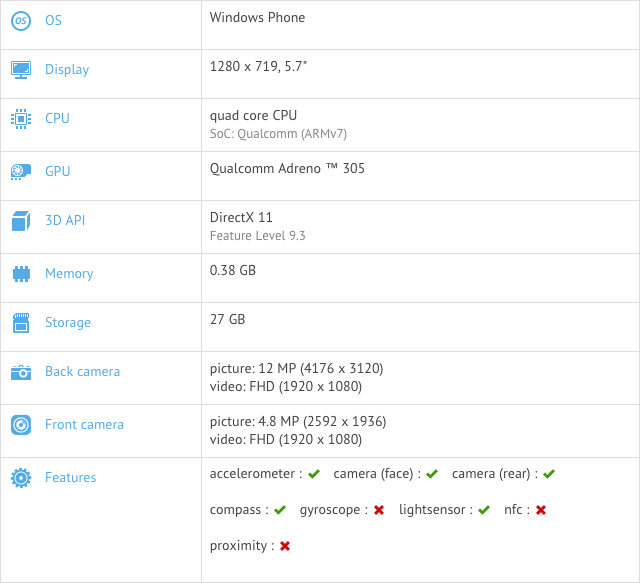Click the lightsensor green checkmark
The height and width of the screenshot is (583, 640).
click(484, 510)
